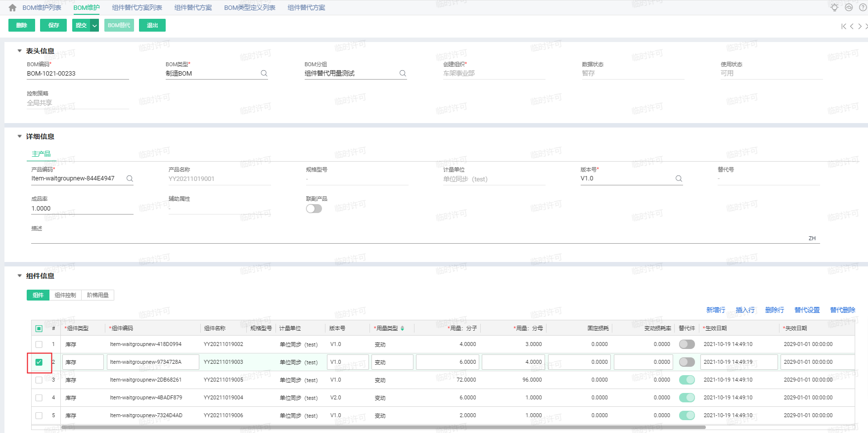Screen dimensions: 868x433
Task: Open the BOM类型 lookup search icon
Action: coord(264,73)
